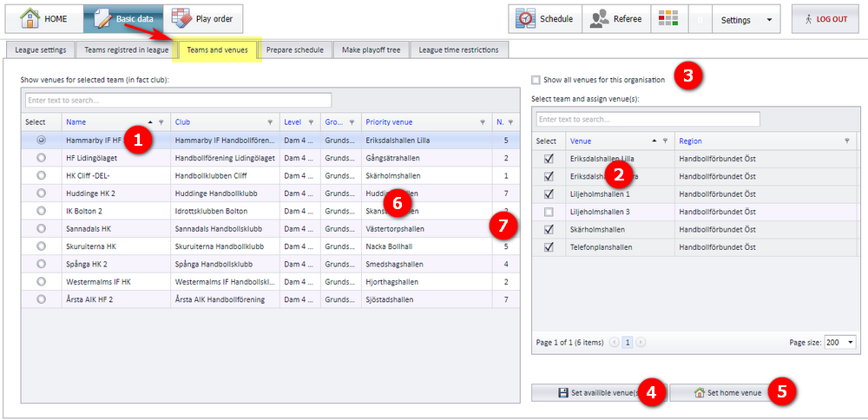Viewport: 868px width, 420px height.
Task: Open filter icon on Level column
Action: point(311,122)
